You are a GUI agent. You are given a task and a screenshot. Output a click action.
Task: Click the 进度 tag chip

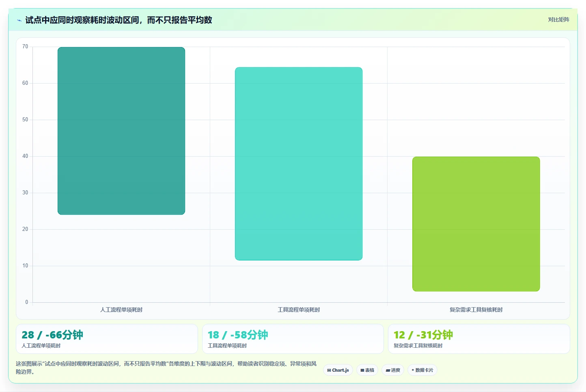click(393, 370)
